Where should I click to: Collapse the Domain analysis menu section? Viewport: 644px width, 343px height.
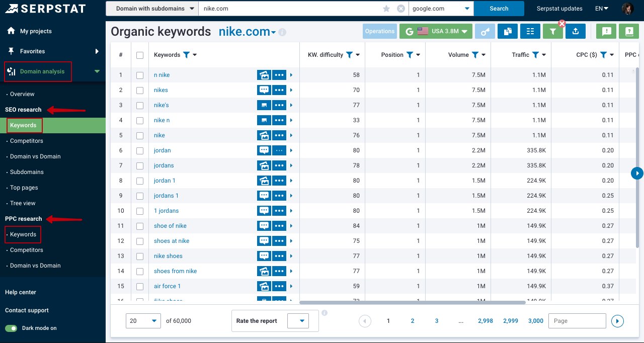[x=97, y=71]
